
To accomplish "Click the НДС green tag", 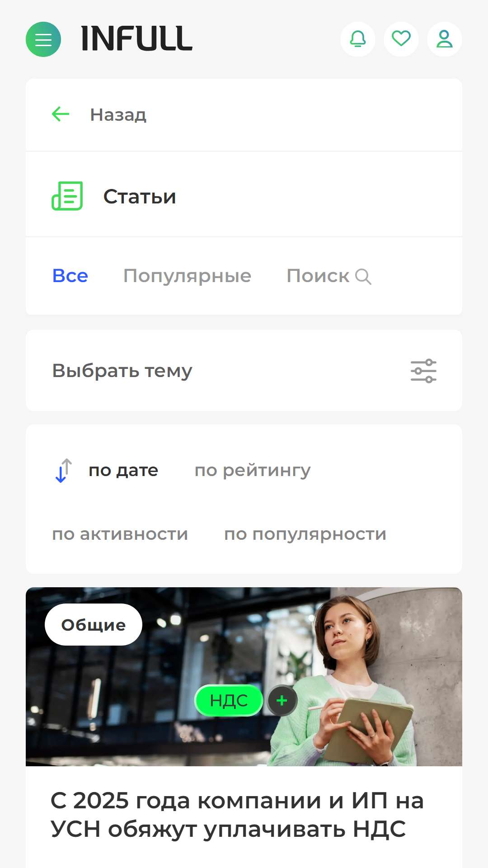I will [229, 700].
